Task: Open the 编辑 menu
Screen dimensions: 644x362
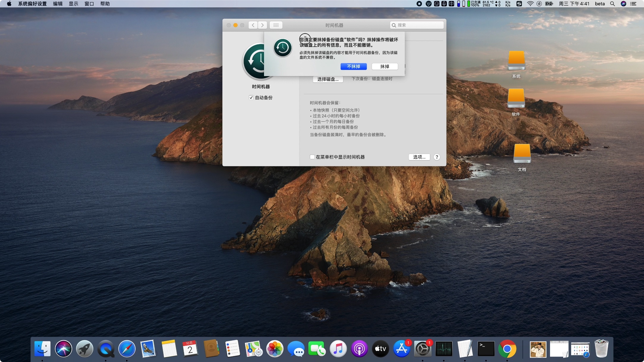Action: pos(58,4)
